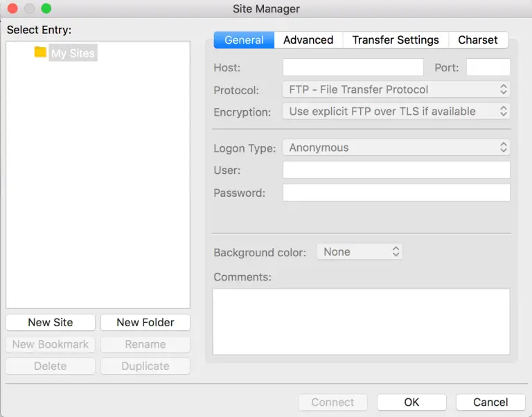Confirm with the OK button
Screen dimensions: 532x417
411,402
